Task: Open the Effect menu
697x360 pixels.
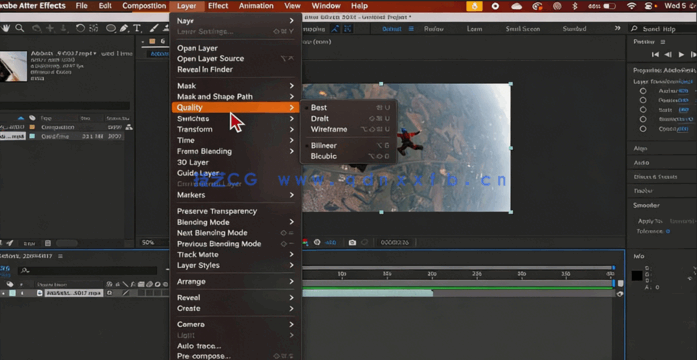Action: pyautogui.click(x=218, y=6)
